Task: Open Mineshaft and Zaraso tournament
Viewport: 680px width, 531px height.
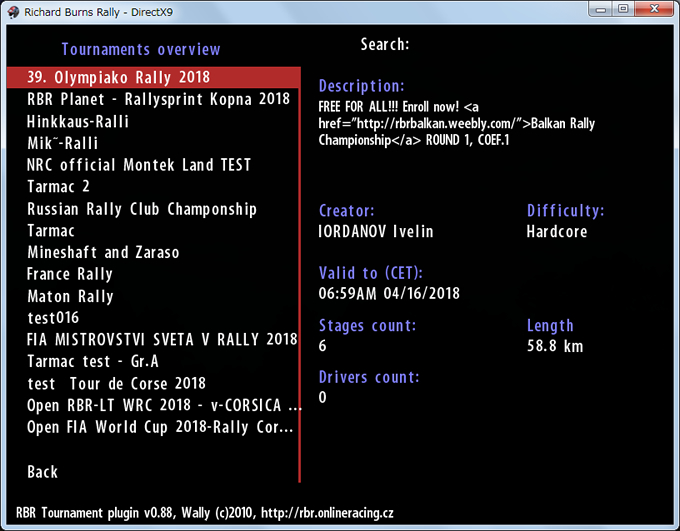Action: tap(103, 252)
